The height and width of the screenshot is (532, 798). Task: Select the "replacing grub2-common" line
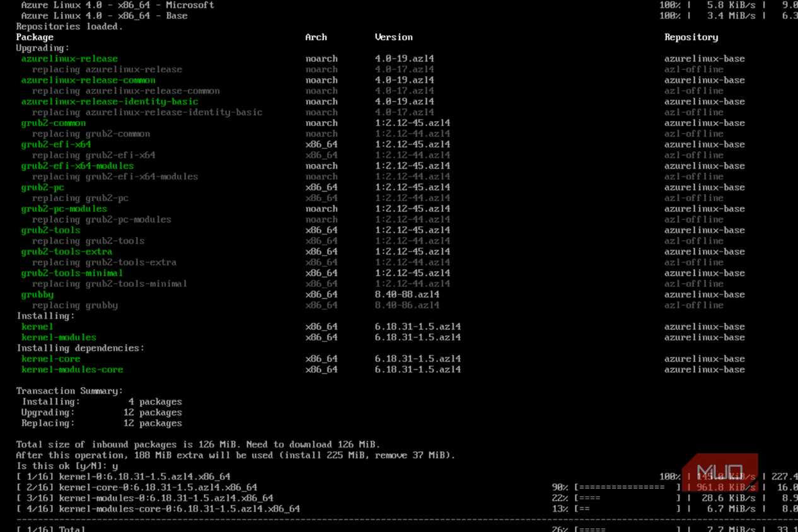(x=91, y=134)
